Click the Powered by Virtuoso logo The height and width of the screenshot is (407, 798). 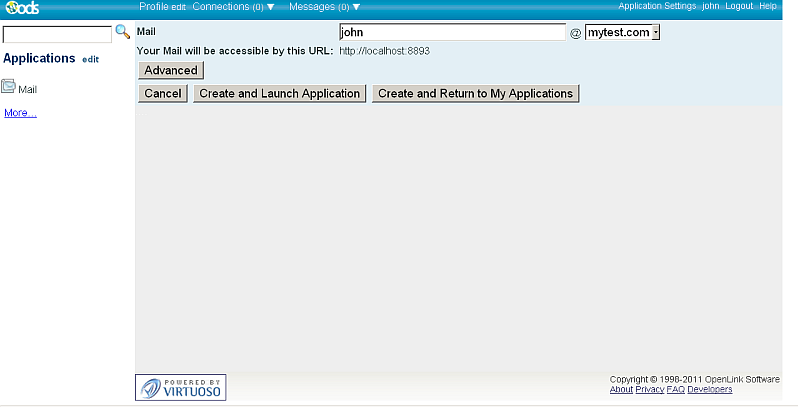point(181,387)
